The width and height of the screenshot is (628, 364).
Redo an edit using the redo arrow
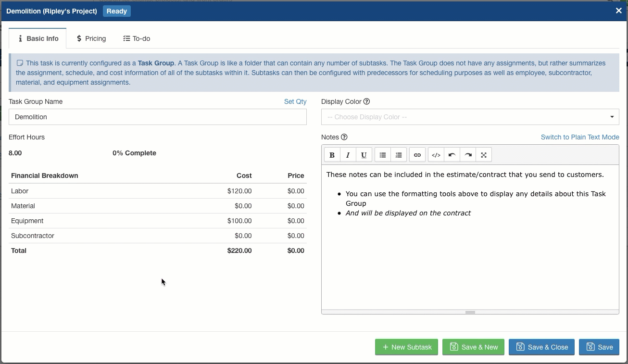coord(467,154)
